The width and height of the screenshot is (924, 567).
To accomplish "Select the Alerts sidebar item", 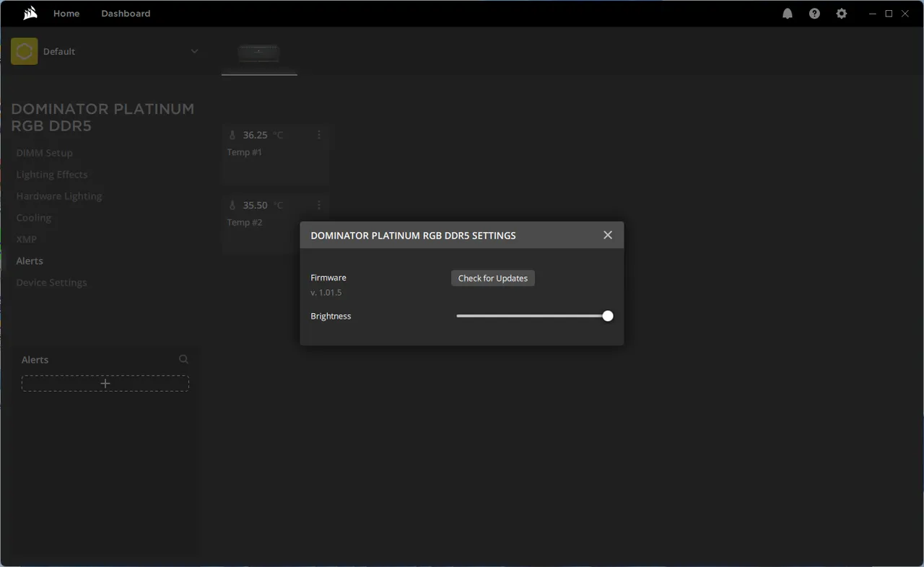I will click(x=30, y=261).
